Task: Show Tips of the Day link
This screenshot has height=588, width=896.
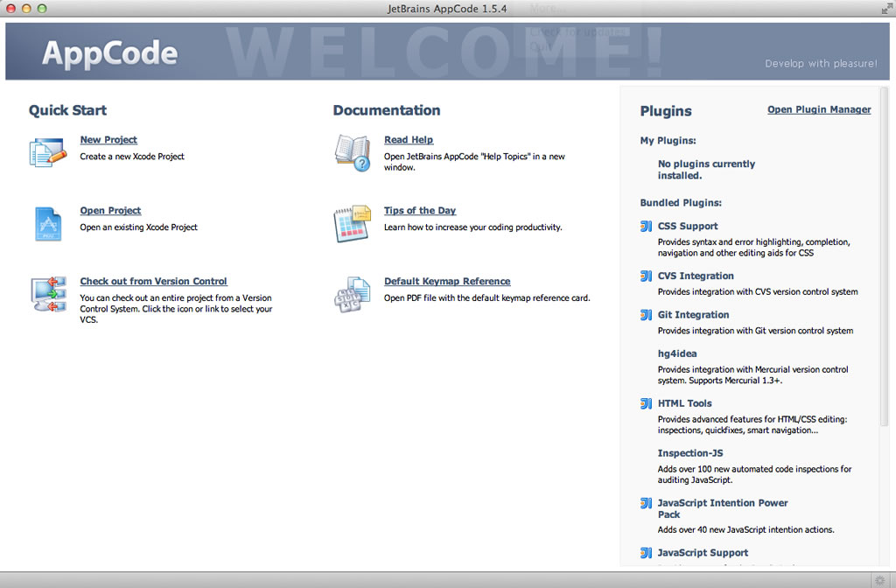Action: tap(420, 211)
